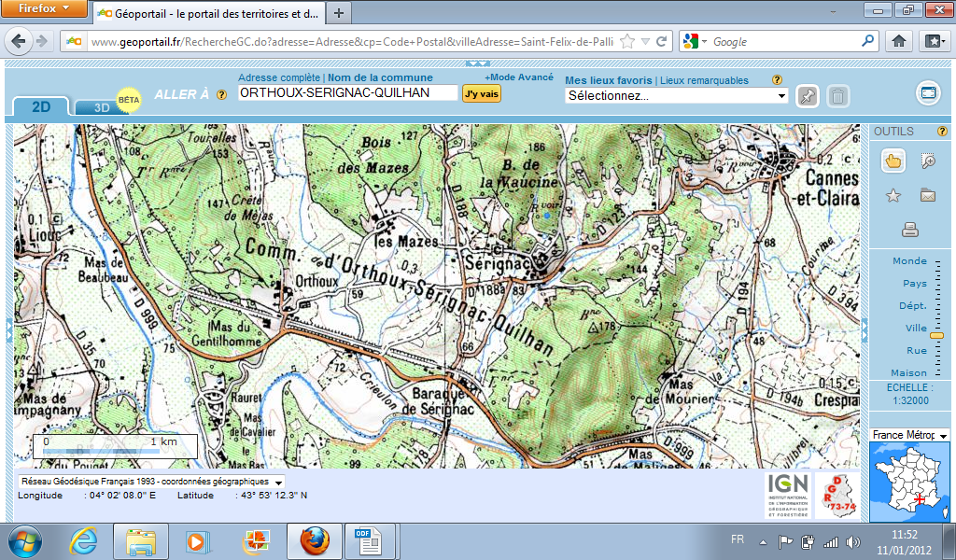Set zoom level to Pays

click(915, 284)
